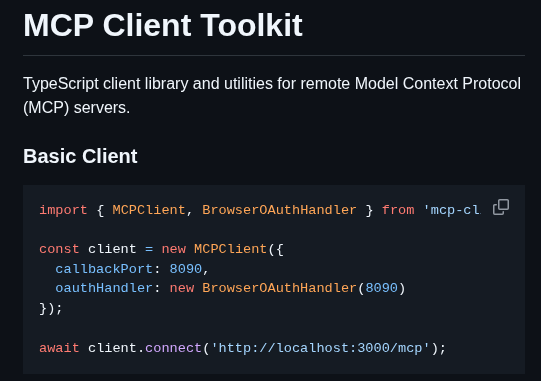The height and width of the screenshot is (381, 541).
Task: Click the 'await' keyword in the code
Action: point(59,348)
